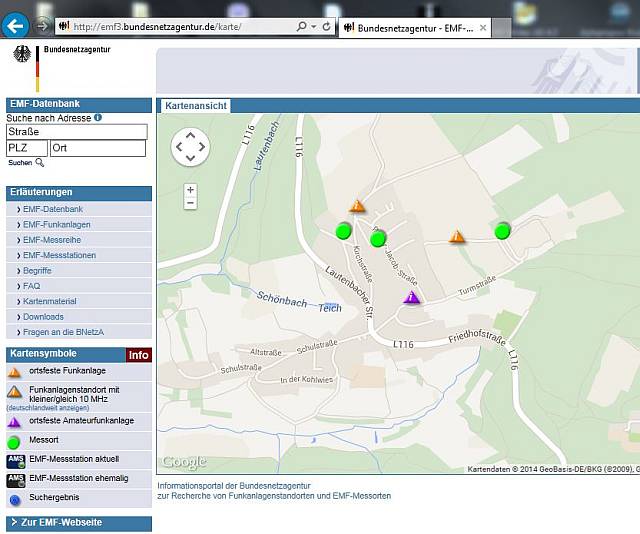This screenshot has width=640, height=534.
Task: Open the address bar search dropdown arrow
Action: (x=313, y=26)
